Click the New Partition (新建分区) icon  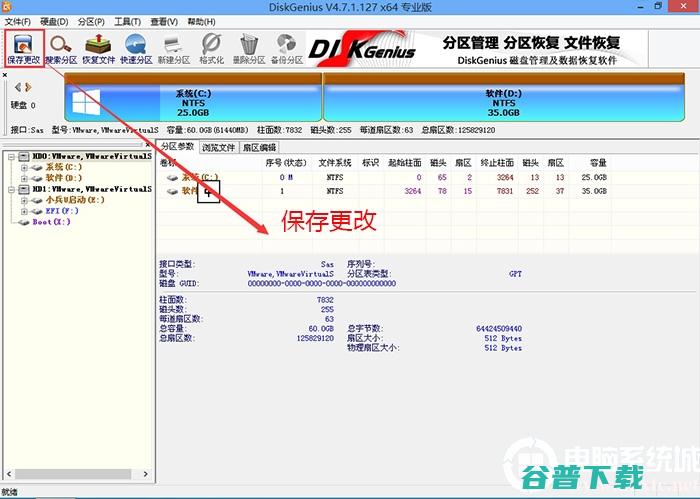click(174, 49)
